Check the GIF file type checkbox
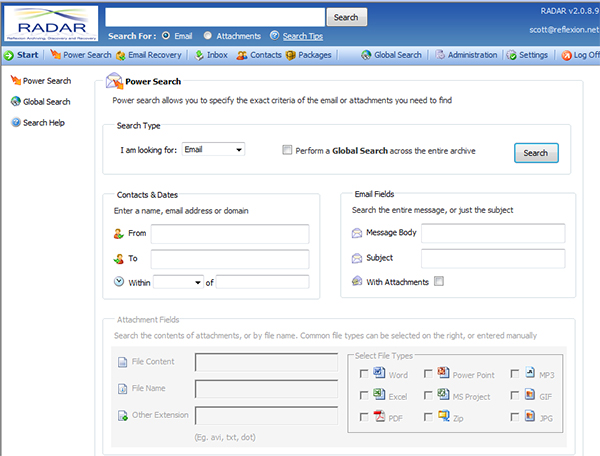The image size is (600, 456). (x=515, y=395)
